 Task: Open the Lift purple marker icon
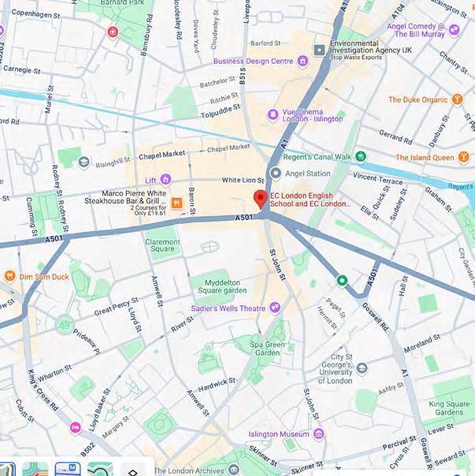(x=165, y=180)
